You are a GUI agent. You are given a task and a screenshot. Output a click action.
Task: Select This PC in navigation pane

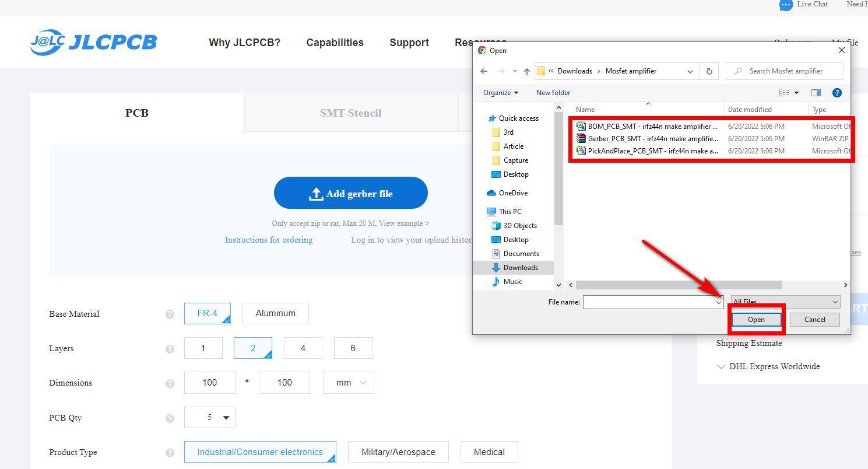click(x=504, y=212)
